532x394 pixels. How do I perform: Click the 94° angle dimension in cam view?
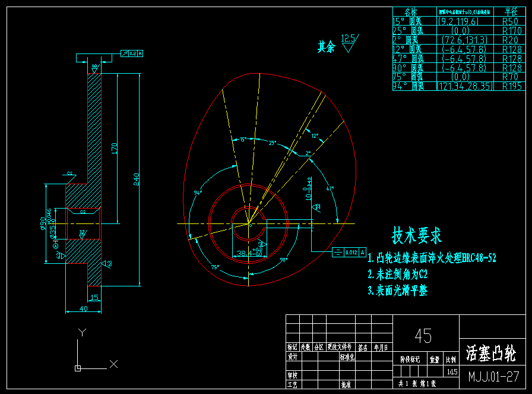click(x=198, y=193)
